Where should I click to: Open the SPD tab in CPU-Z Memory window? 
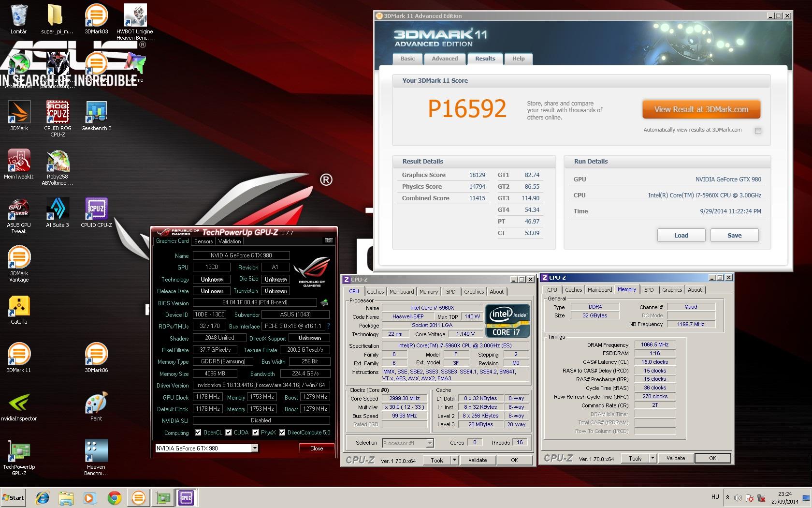pos(649,290)
